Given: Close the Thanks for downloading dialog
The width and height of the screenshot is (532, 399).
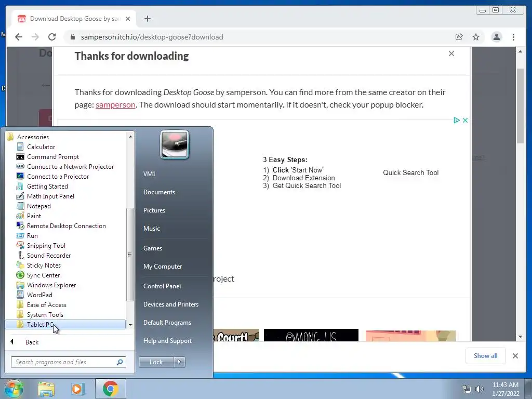Looking at the screenshot, I should pyautogui.click(x=451, y=54).
